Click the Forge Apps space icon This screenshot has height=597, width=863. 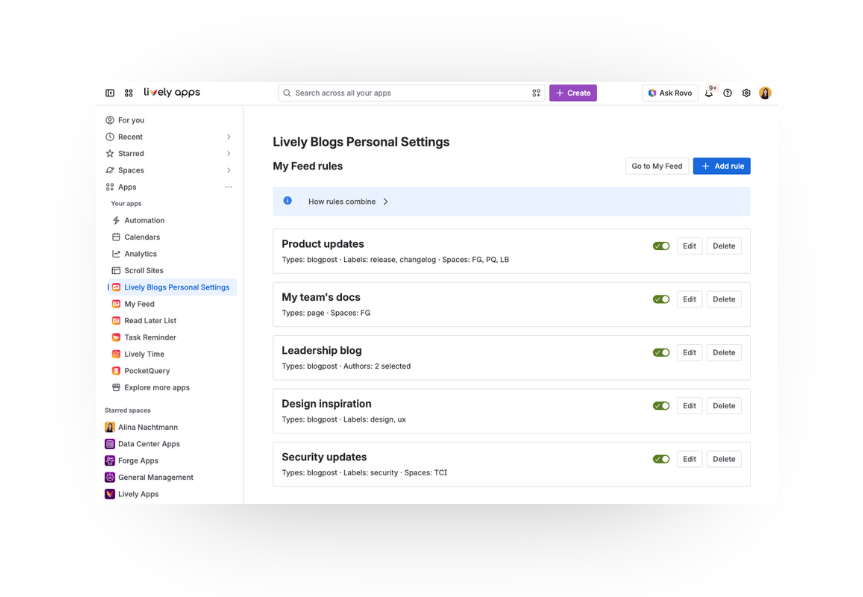pyautogui.click(x=110, y=461)
